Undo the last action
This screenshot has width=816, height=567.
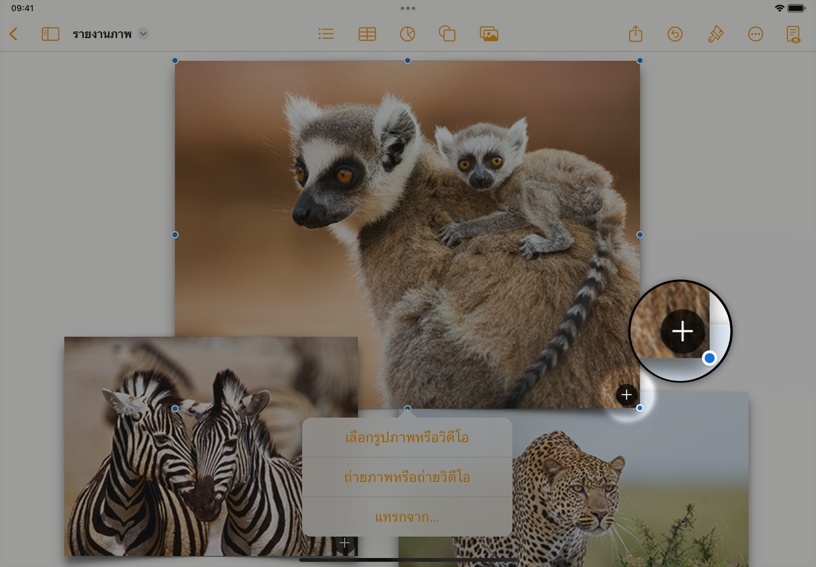point(675,34)
